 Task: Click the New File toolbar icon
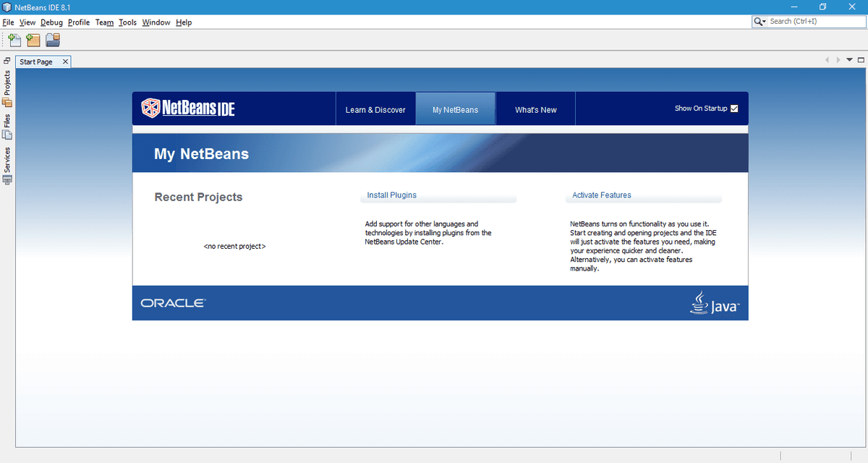[14, 40]
